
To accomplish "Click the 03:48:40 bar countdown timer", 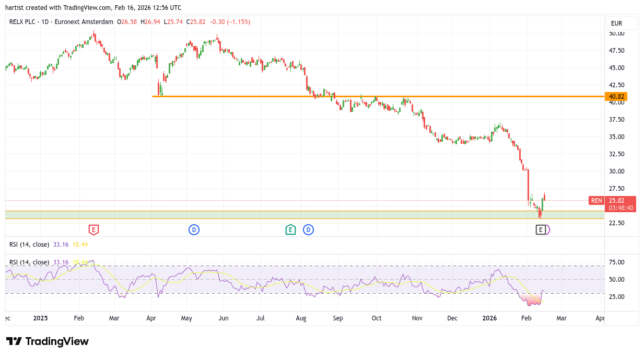I will (620, 208).
